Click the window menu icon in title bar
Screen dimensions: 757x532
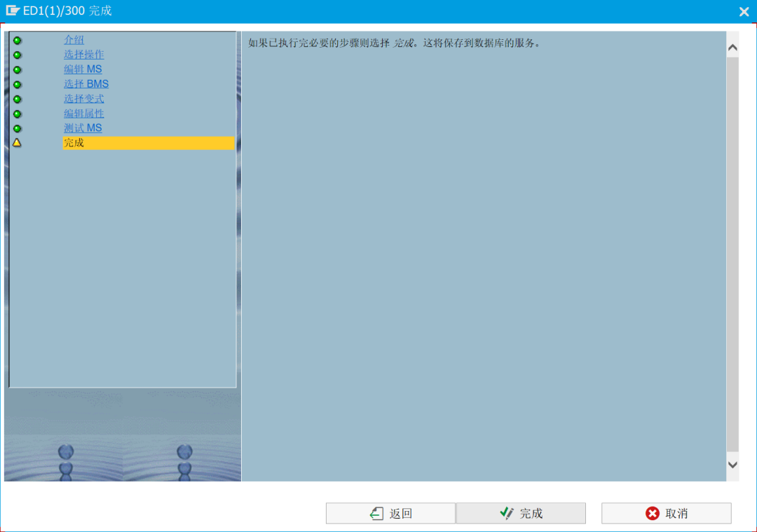(13, 11)
